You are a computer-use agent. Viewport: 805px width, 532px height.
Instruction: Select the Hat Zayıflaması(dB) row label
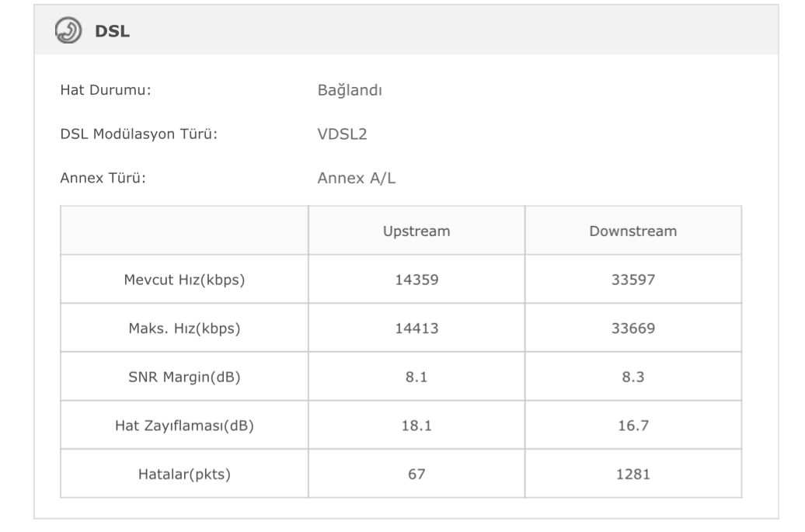pyautogui.click(x=184, y=426)
